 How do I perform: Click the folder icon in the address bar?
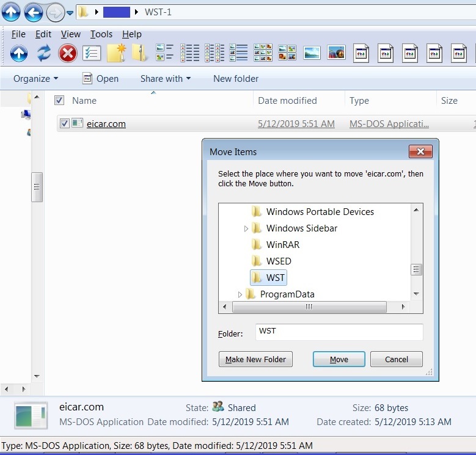point(83,12)
